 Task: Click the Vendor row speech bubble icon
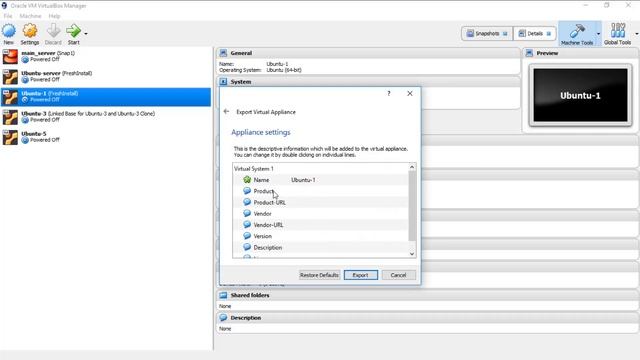(247, 213)
